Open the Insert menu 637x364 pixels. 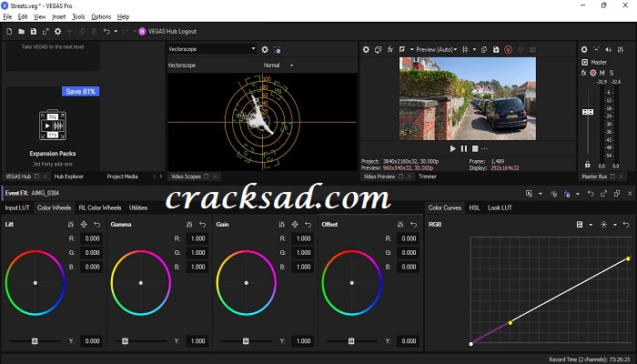point(59,16)
